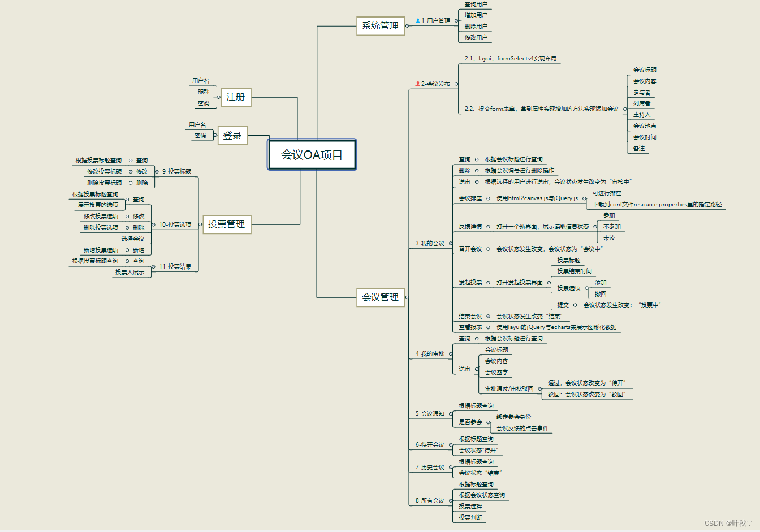
Task: Select the 绑定参会身份 node
Action: pos(513,417)
